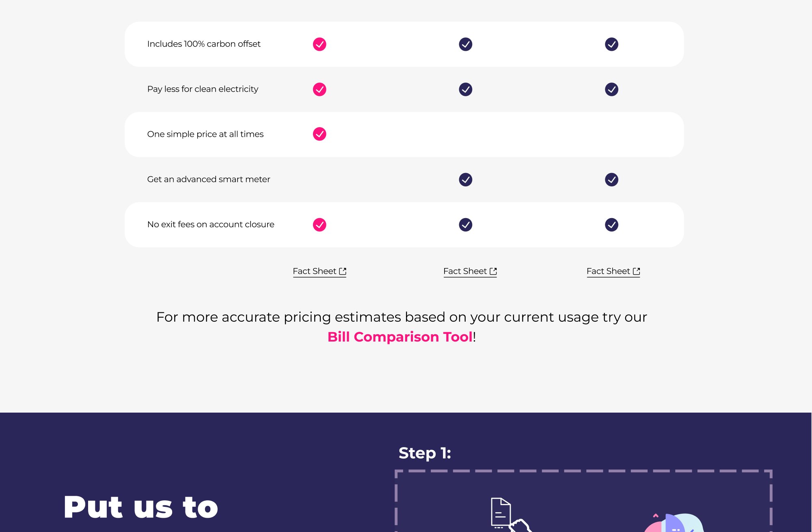Viewport: 812px width, 532px height.
Task: Click rightmost navy checkmark in smart meter row
Action: click(x=611, y=179)
